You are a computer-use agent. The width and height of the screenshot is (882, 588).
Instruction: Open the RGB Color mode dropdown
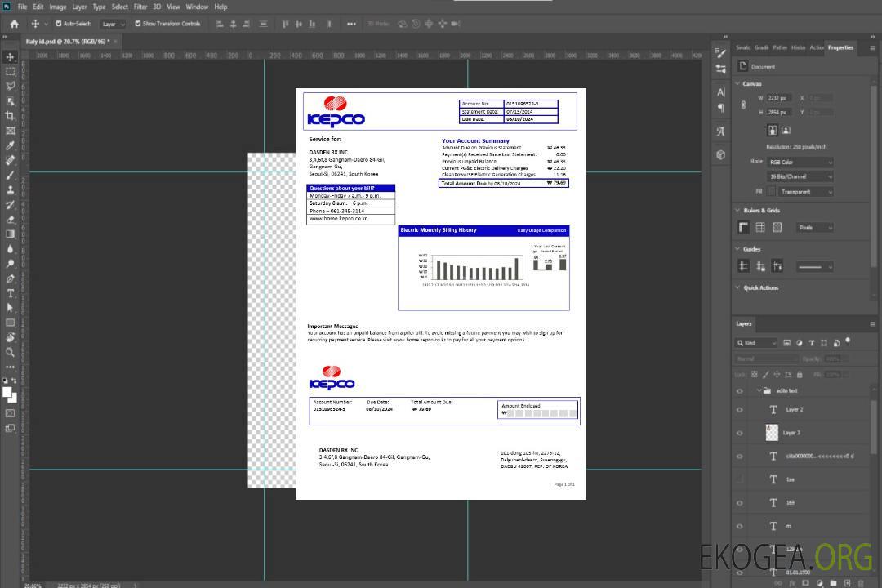[x=800, y=162]
